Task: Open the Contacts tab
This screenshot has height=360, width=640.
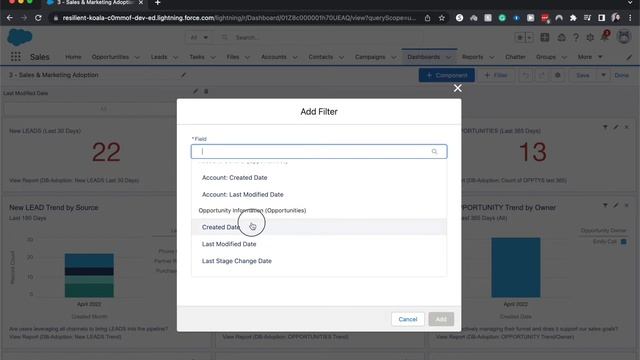Action: pyautogui.click(x=321, y=57)
